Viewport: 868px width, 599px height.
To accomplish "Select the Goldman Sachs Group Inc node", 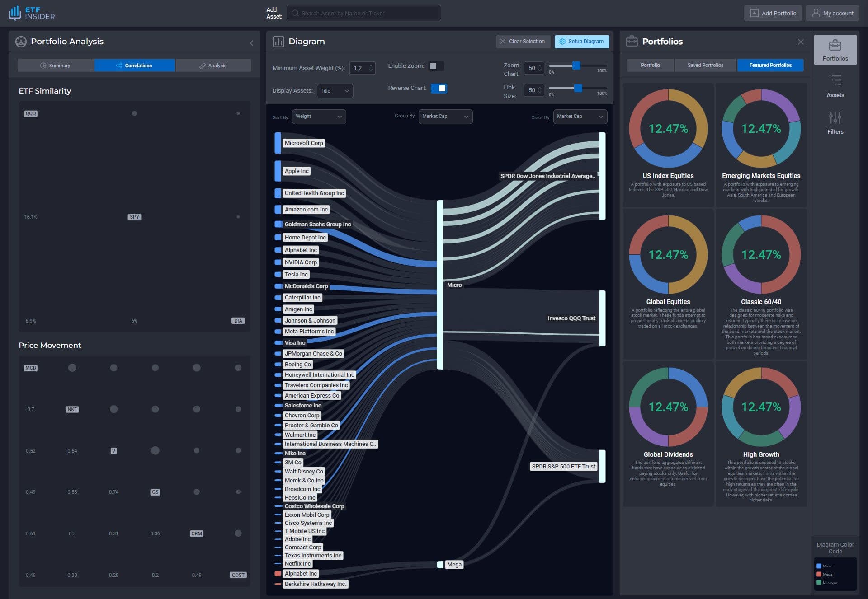I will click(x=318, y=224).
